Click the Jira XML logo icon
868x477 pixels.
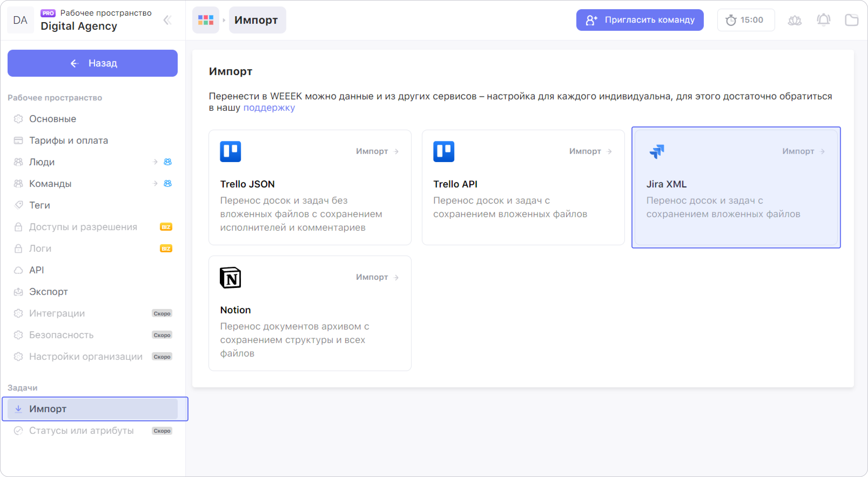point(657,151)
